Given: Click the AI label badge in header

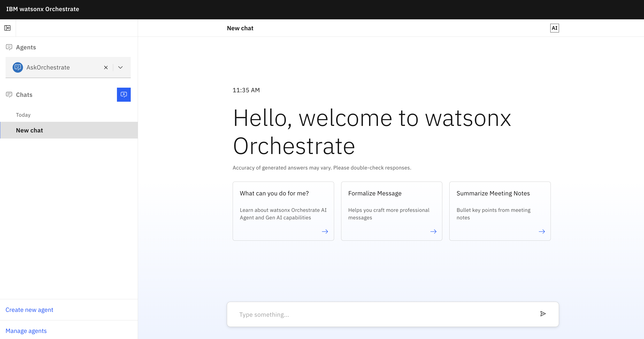Looking at the screenshot, I should coord(554,28).
